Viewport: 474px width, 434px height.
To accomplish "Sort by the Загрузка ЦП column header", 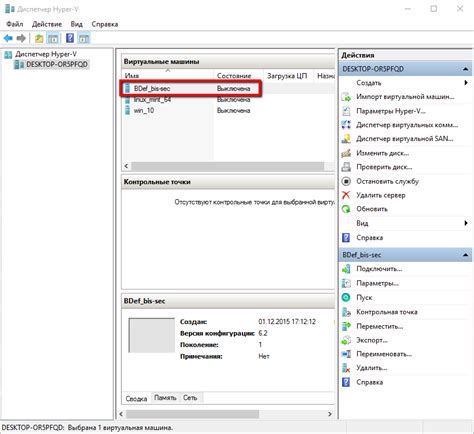I will tap(288, 76).
